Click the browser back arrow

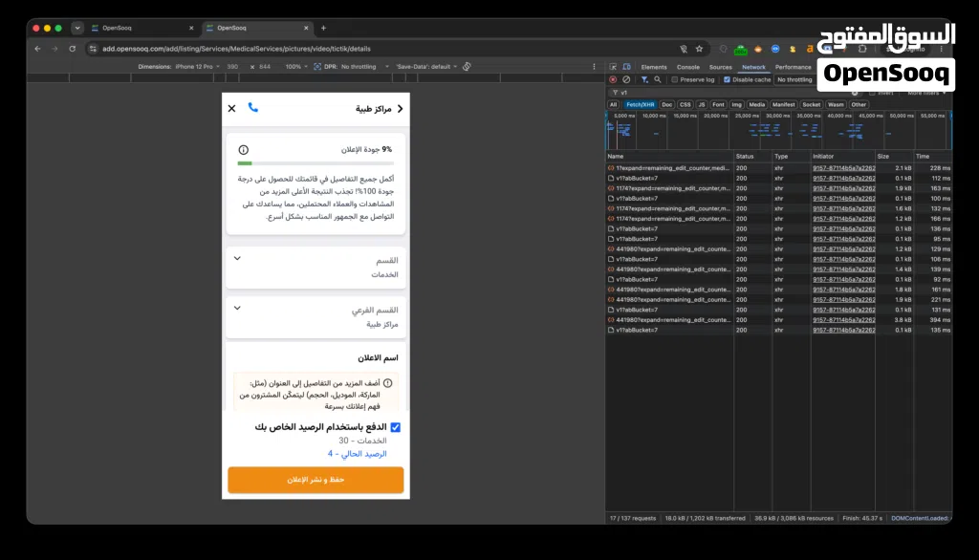(38, 49)
